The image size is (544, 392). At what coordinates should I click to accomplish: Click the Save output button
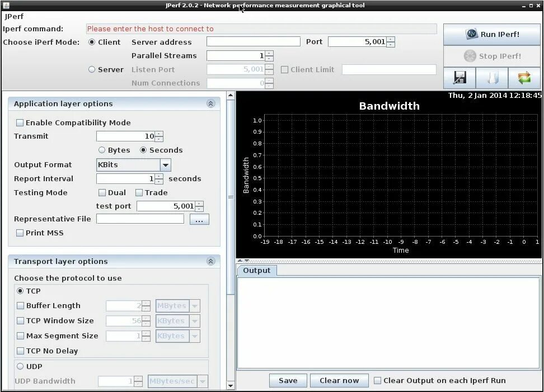(x=288, y=381)
